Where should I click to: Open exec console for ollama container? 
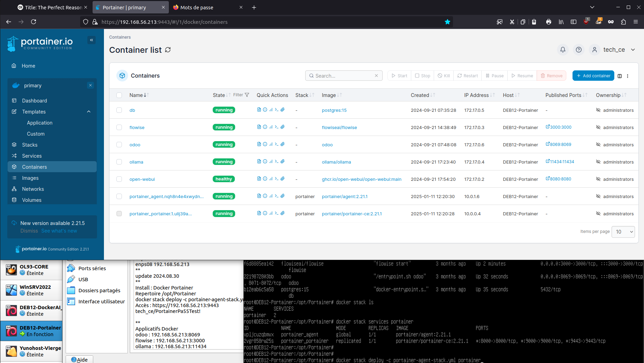(x=277, y=161)
